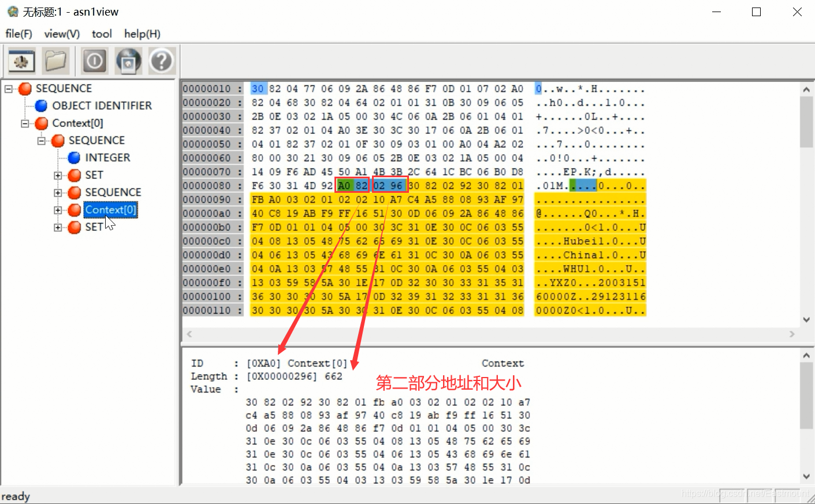
Task: Open the help(H) menu
Action: click(x=142, y=33)
